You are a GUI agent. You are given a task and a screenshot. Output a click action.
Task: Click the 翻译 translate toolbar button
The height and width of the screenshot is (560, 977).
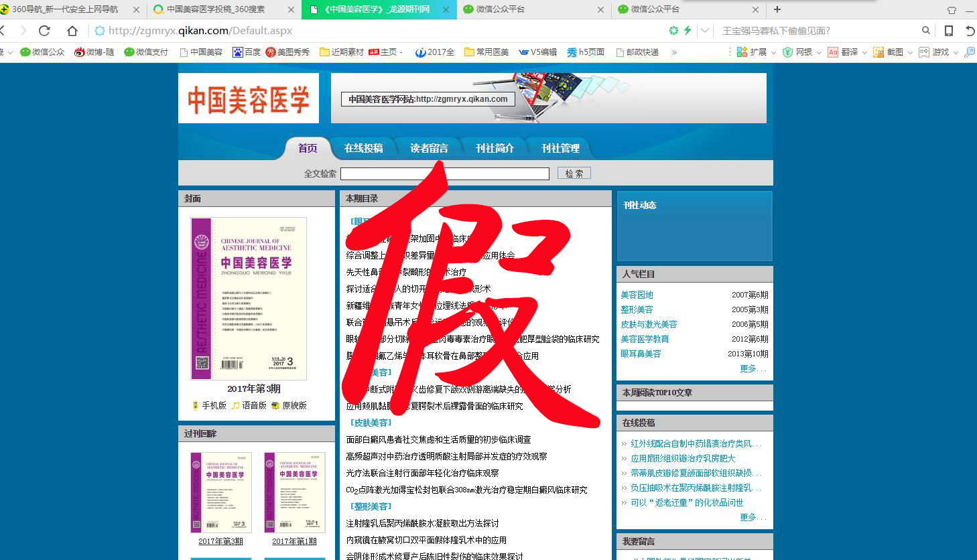tap(843, 52)
